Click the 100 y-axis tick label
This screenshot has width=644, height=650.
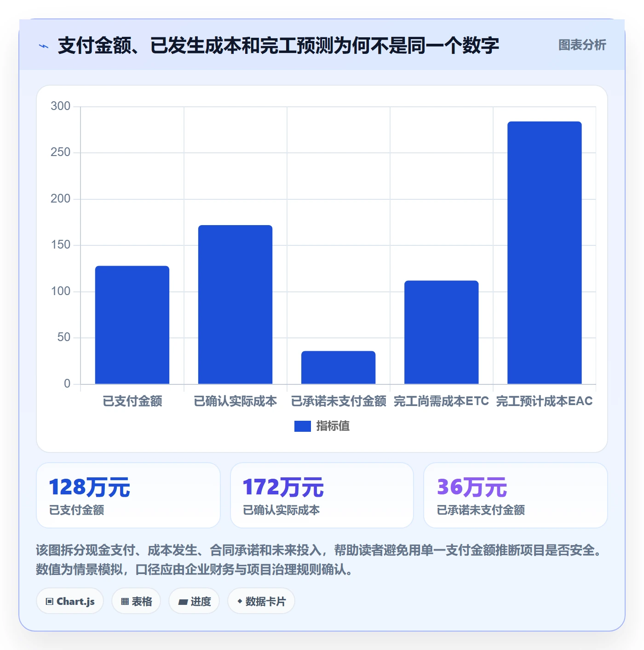click(x=60, y=291)
